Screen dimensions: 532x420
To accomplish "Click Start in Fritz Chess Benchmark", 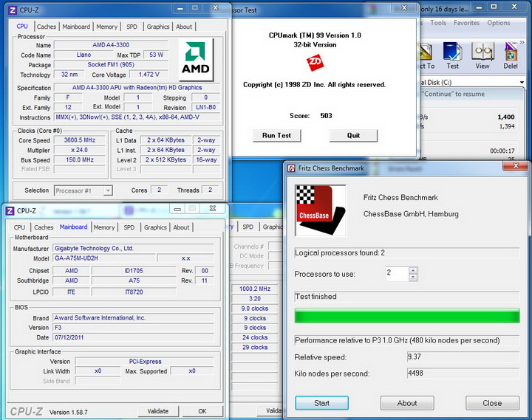I will [x=321, y=403].
